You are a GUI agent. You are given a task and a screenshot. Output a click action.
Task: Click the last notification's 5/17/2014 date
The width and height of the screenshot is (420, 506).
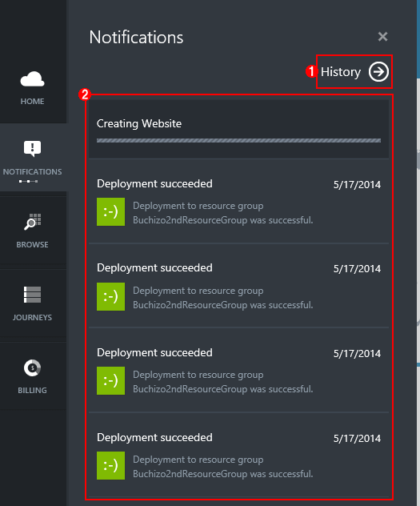(x=357, y=438)
